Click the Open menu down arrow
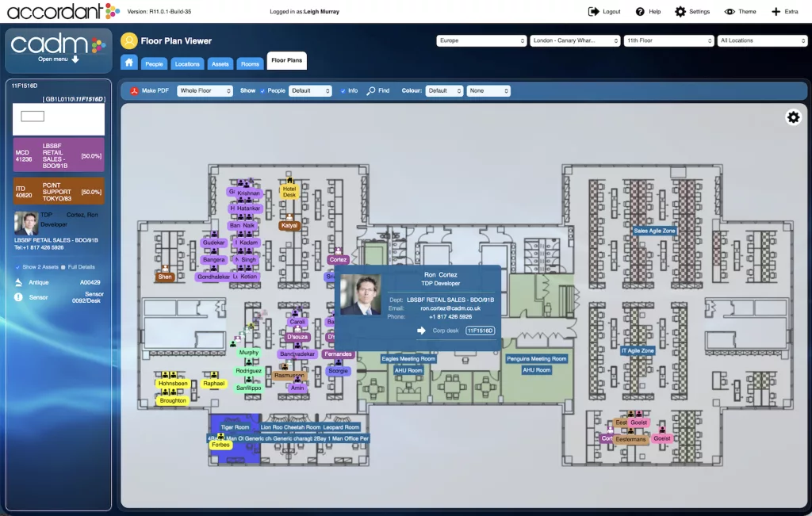This screenshot has width=812, height=516. click(75, 59)
